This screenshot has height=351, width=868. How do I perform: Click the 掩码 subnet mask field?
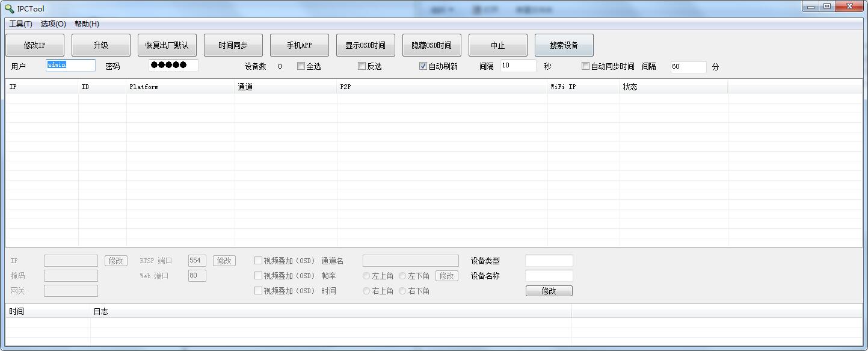coord(71,276)
